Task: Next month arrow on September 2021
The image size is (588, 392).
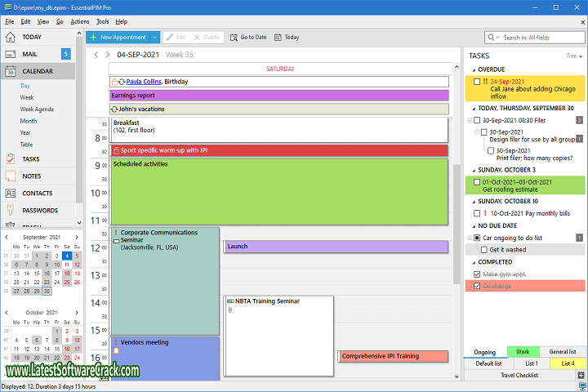Action: point(77,237)
